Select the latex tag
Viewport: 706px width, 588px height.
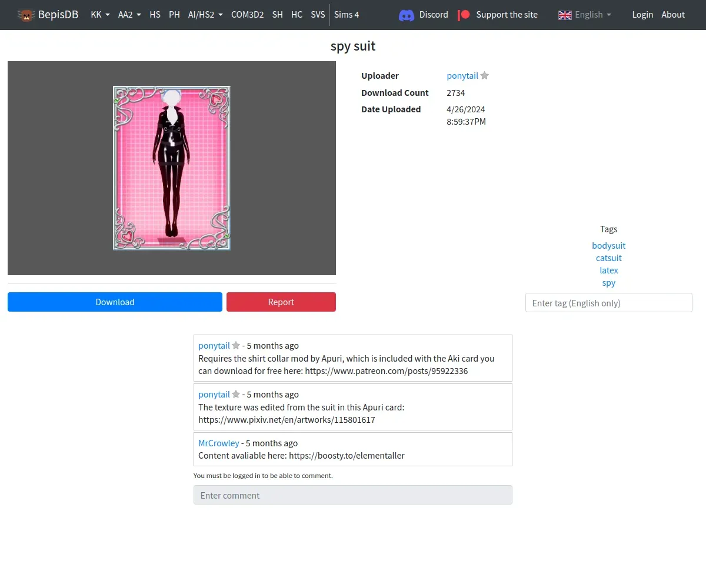[x=608, y=270]
